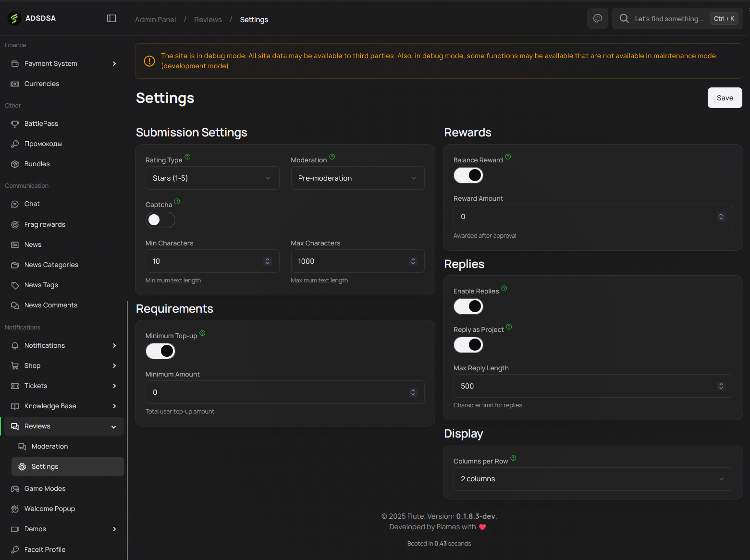Open the Moderation mode dropdown
This screenshot has width=750, height=560.
(x=357, y=178)
